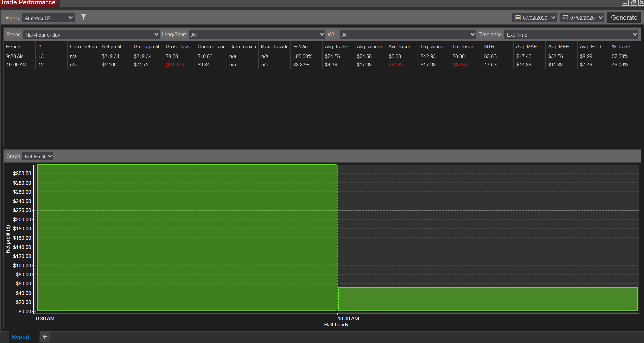Click the short 10:00 AM profit bar
The image size is (644, 343).
click(488, 299)
